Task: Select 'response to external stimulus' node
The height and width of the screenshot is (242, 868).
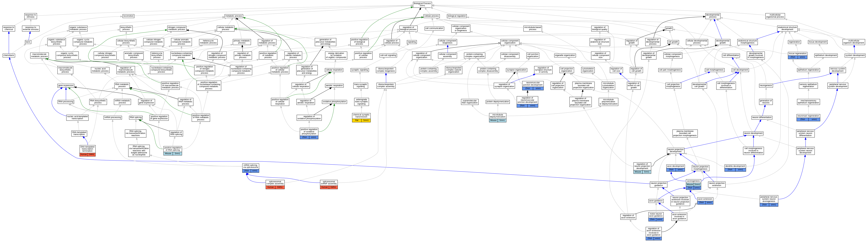Action: point(31,28)
